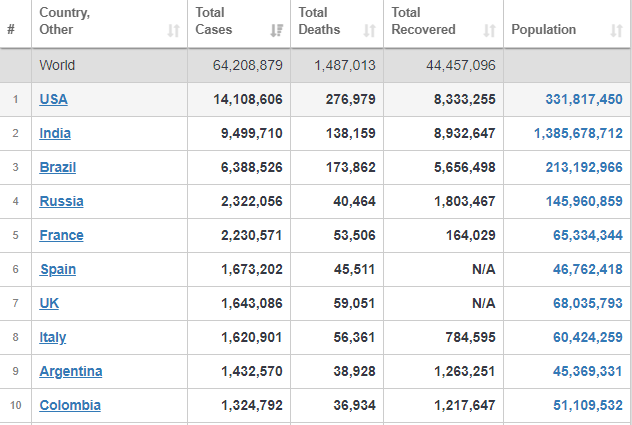Click USA population 331,817,450
The image size is (632, 425).
click(x=584, y=99)
